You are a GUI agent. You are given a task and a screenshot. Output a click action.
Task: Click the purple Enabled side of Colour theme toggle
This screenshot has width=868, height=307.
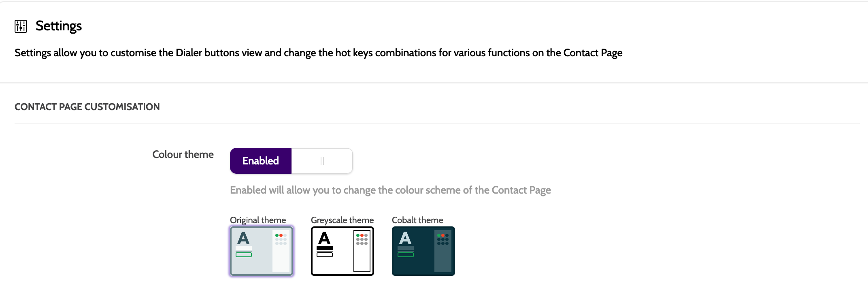tap(261, 161)
